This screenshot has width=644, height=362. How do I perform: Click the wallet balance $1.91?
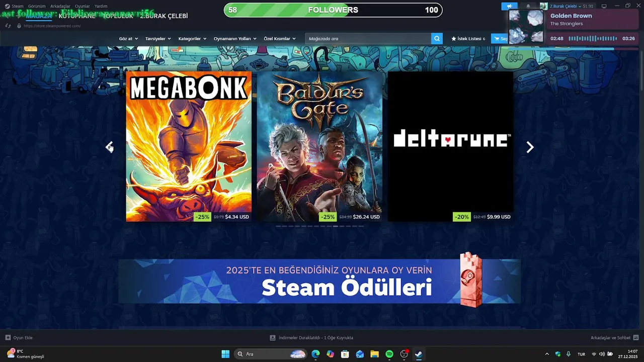click(588, 6)
